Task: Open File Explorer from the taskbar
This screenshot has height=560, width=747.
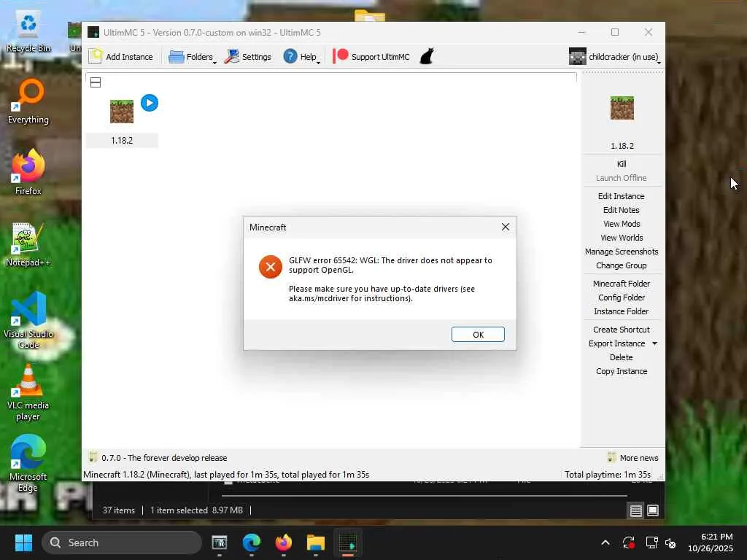Action: pyautogui.click(x=315, y=542)
